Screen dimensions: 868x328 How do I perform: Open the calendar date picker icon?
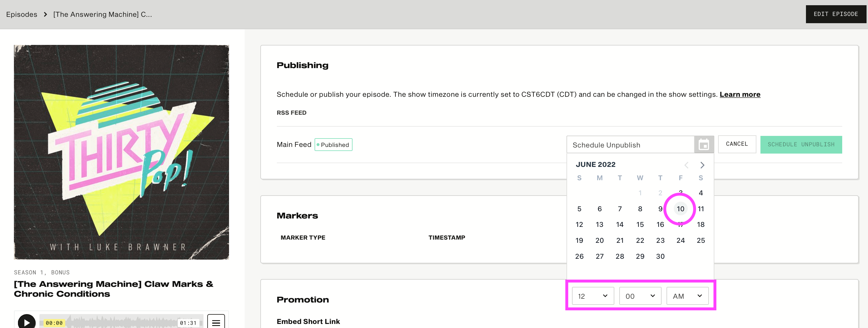(x=704, y=145)
